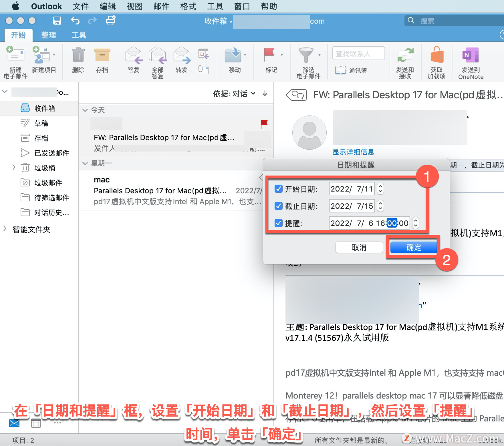Click the Get Add-ins (获取加载项) icon

(x=437, y=55)
